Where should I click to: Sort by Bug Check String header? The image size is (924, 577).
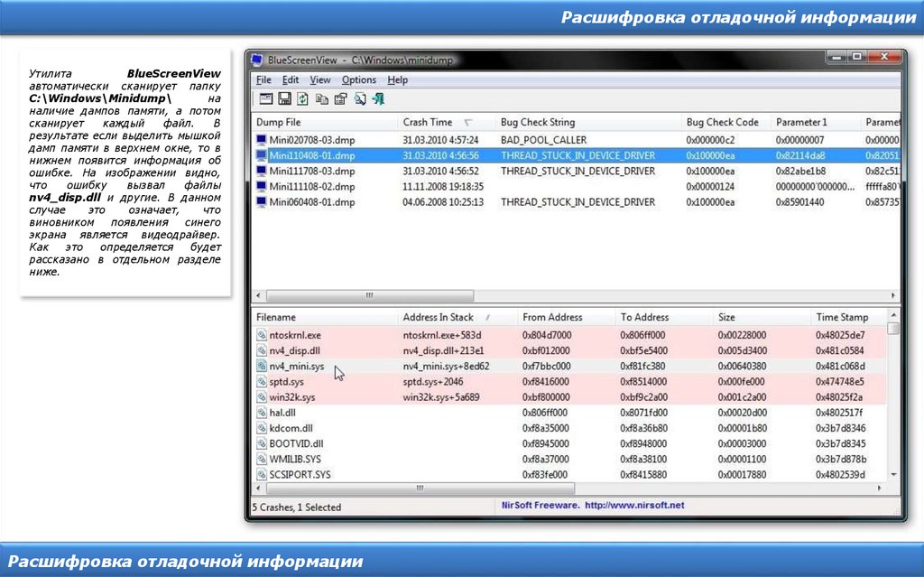pos(538,122)
